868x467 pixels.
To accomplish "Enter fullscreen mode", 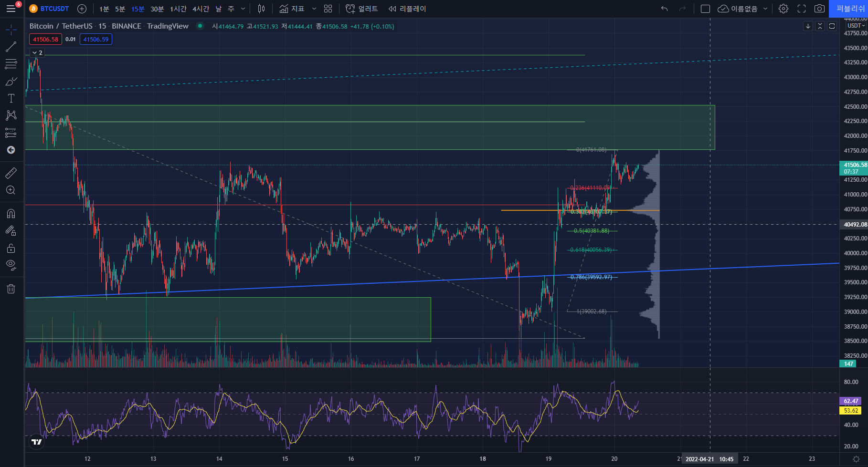I will coord(802,9).
